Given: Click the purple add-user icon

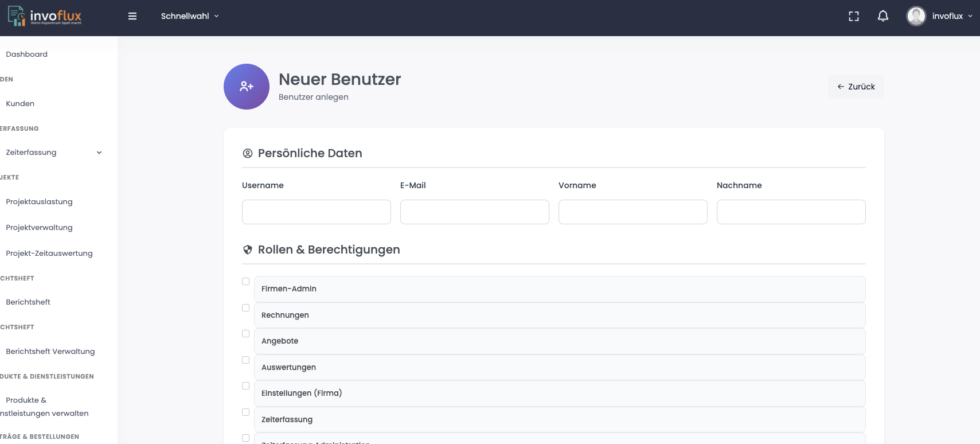Looking at the screenshot, I should 247,87.
